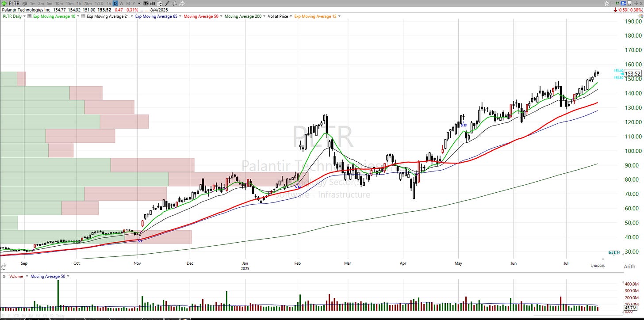Select the Weekly W timeframe
This screenshot has width=644, height=320.
(x=122, y=3)
